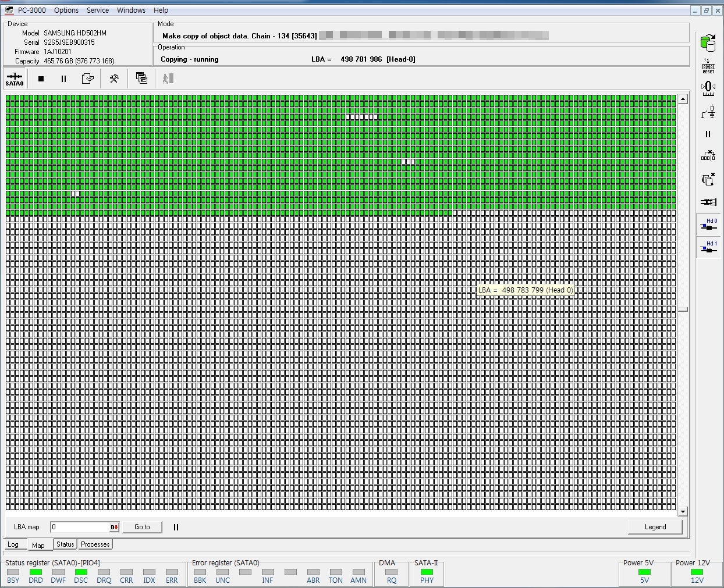Click the cancel copy pages icon
Viewport: 724px width, 588px height.
708,179
